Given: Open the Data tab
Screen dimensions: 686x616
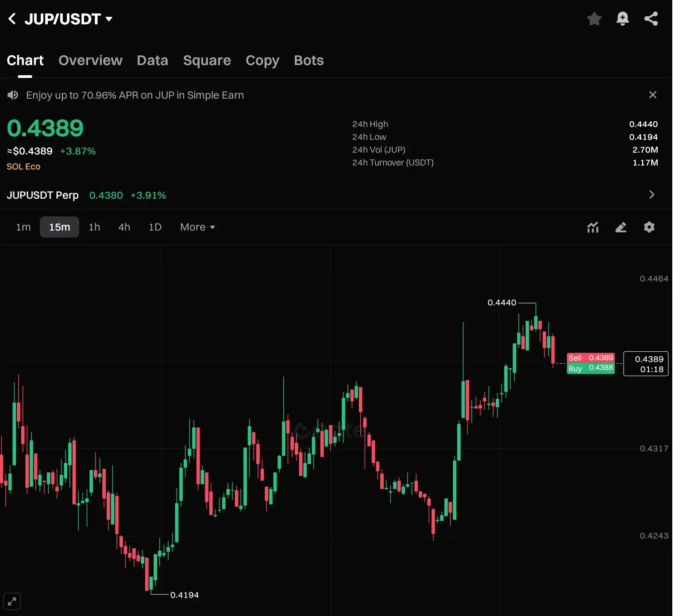Looking at the screenshot, I should (152, 60).
